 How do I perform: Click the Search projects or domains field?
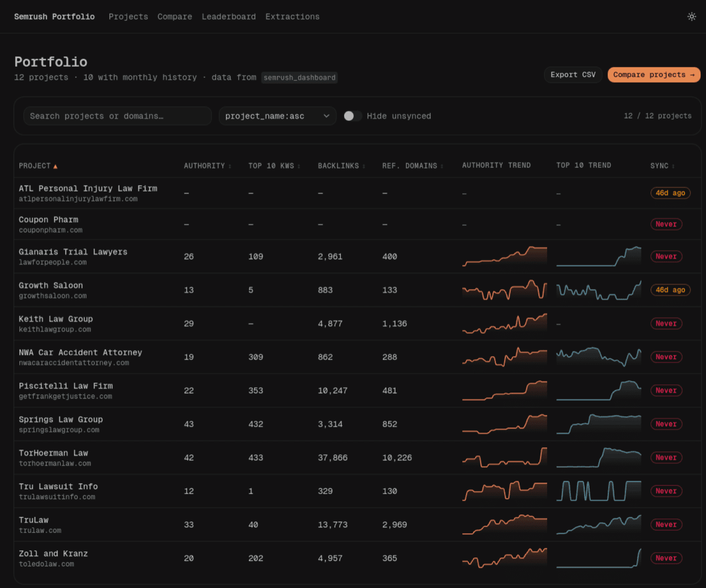pyautogui.click(x=117, y=116)
